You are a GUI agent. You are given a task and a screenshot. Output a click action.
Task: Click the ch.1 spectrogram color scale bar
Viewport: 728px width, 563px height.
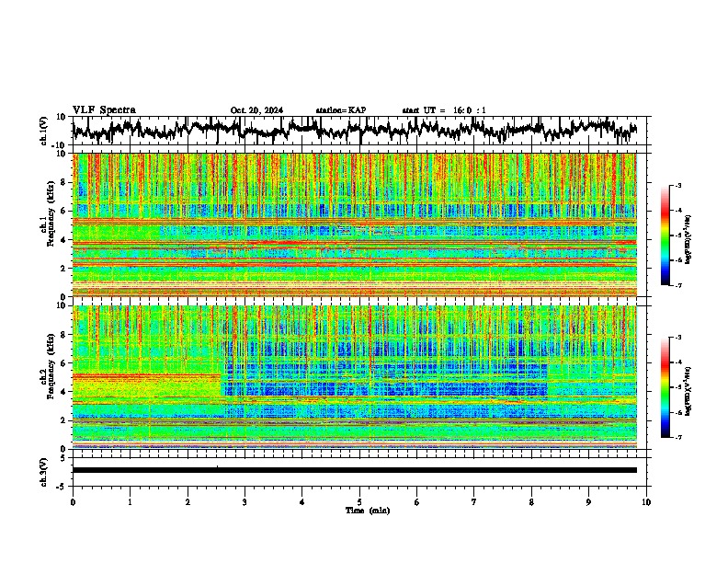click(665, 236)
